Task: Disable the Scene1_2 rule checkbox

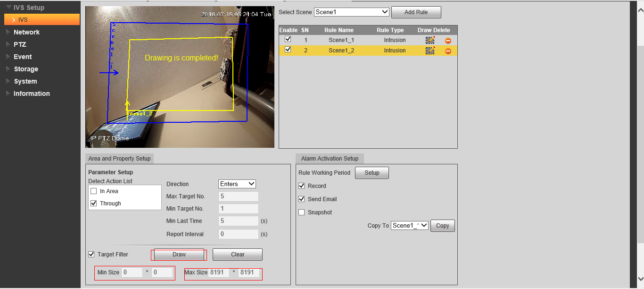Action: click(x=288, y=50)
